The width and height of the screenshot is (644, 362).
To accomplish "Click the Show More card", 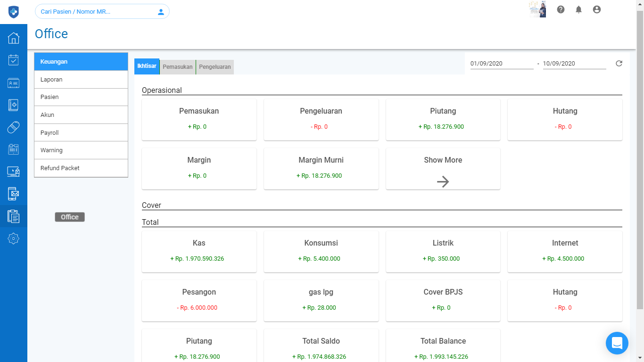I will point(443,169).
